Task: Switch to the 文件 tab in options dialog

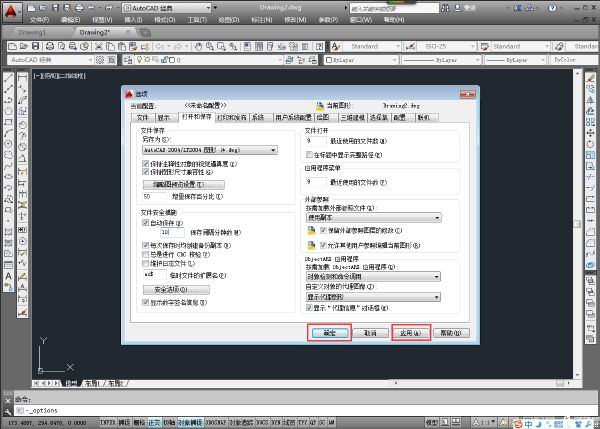Action: point(143,118)
